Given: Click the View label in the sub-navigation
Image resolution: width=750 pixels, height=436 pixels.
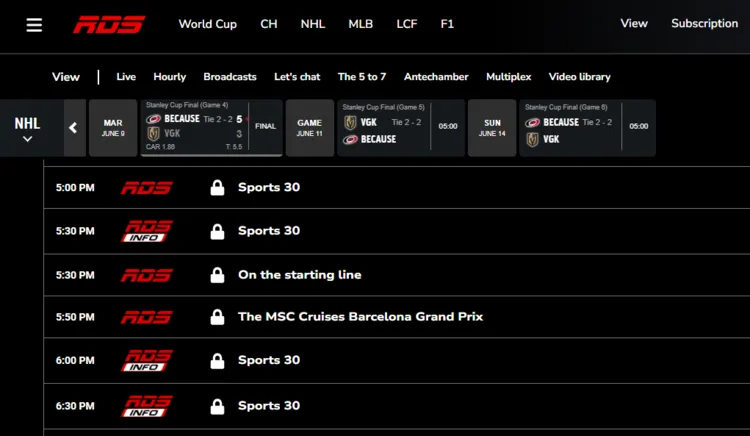Looking at the screenshot, I should click(66, 77).
